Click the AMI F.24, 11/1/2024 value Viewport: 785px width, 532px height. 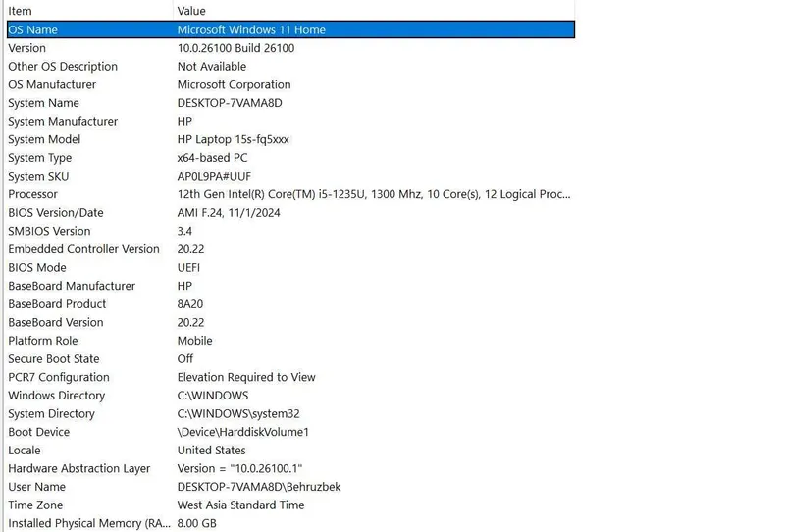click(229, 212)
